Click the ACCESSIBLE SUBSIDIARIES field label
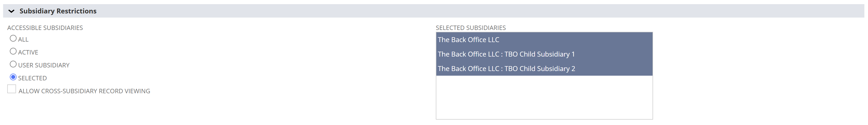The width and height of the screenshot is (868, 125). [45, 28]
